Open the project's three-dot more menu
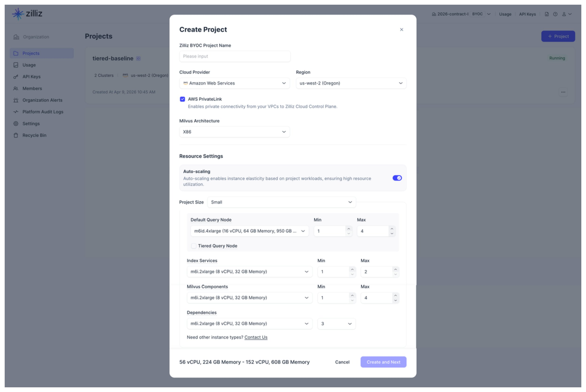The image size is (586, 392). 563,92
